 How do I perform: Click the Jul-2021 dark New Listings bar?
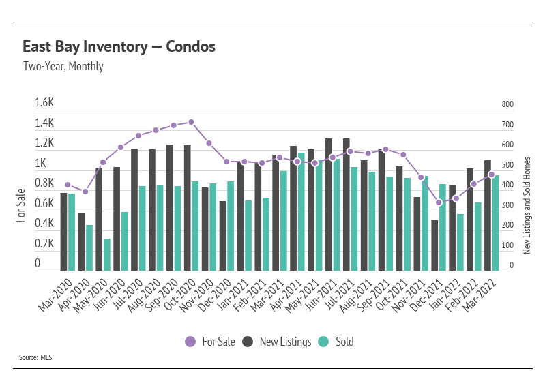(x=347, y=205)
